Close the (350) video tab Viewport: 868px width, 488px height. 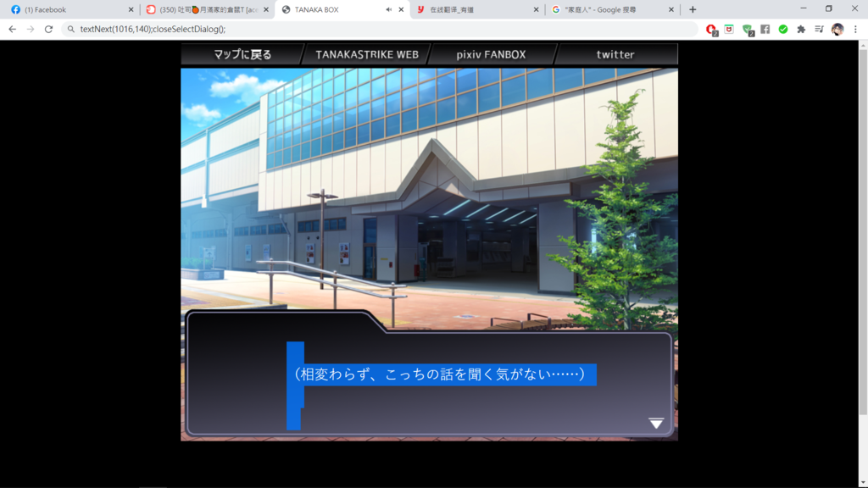coord(266,9)
